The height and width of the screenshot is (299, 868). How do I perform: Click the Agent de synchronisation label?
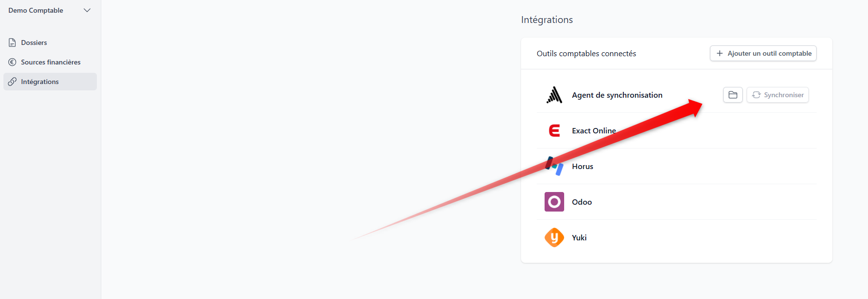[x=617, y=95]
